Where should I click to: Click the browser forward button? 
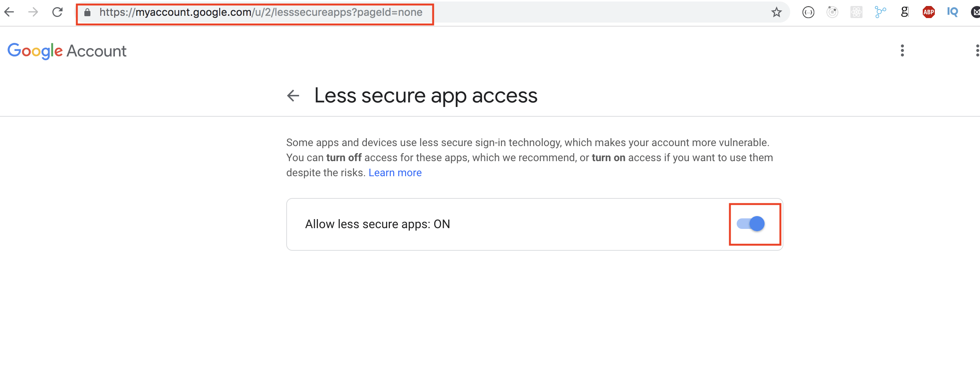33,12
